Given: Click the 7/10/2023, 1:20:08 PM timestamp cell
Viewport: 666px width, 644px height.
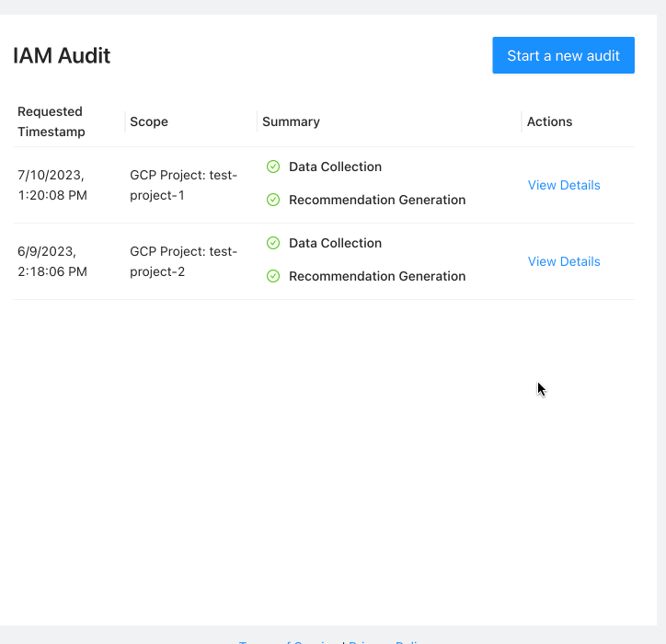Looking at the screenshot, I should click(52, 185).
